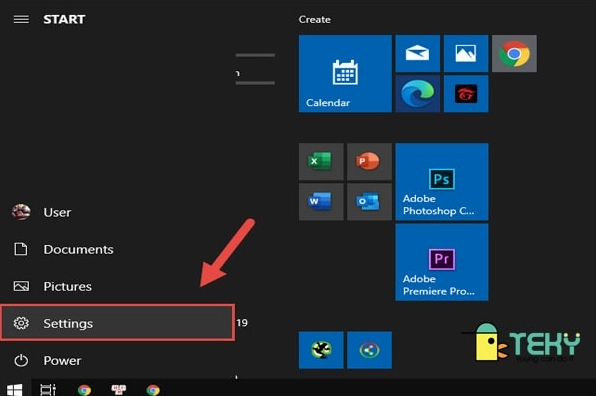Launch the PowerPoint tile
Viewport: 596px width, 396px height.
pyautogui.click(x=369, y=162)
